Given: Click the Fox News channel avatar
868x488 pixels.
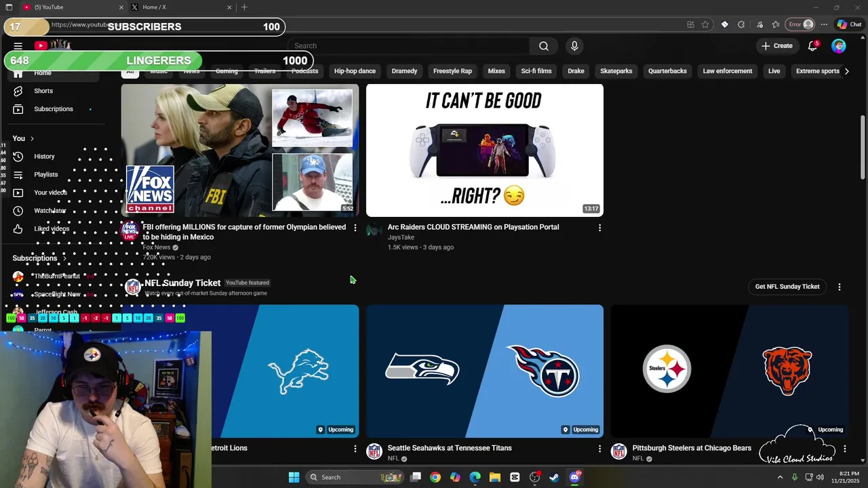Looking at the screenshot, I should (x=130, y=231).
